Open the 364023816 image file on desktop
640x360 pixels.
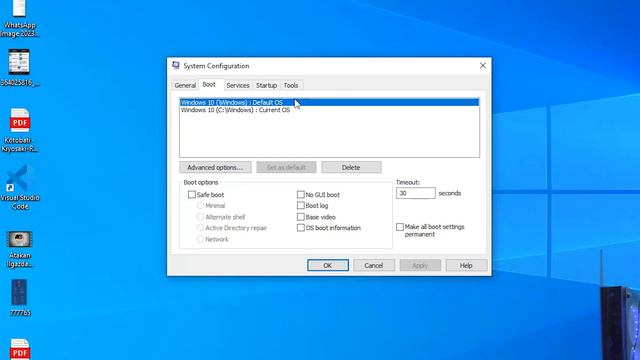coord(19,68)
